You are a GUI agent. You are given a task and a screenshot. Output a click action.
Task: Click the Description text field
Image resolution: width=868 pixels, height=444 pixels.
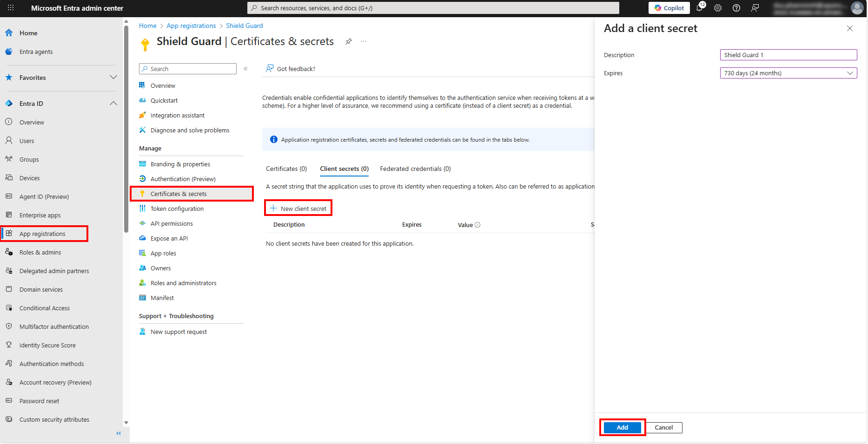coord(788,55)
